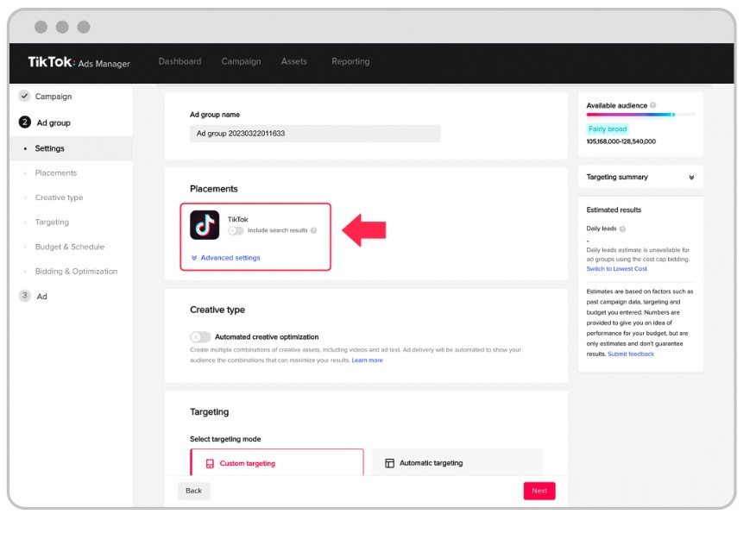Jump to Creative type in sidebar
This screenshot has width=756, height=539.
point(59,197)
